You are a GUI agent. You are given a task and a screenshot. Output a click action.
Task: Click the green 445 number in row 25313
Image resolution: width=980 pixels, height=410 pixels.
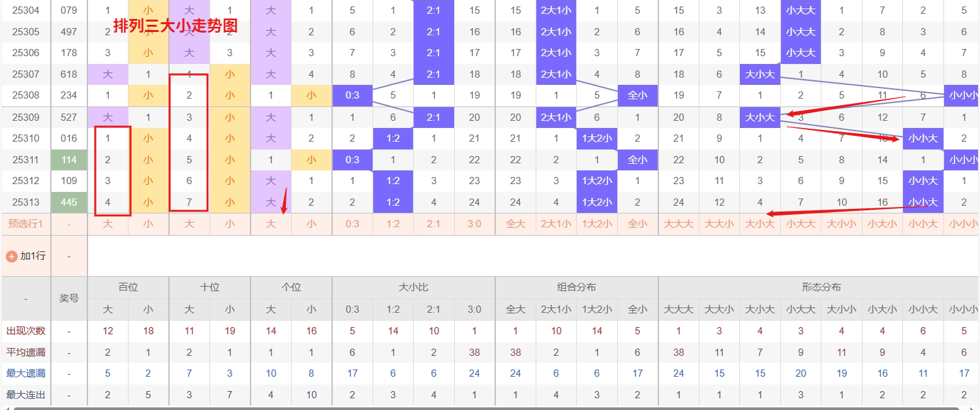pyautogui.click(x=69, y=202)
